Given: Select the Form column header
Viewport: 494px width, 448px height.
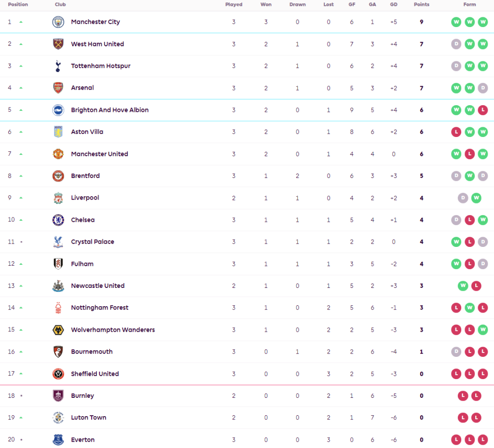Looking at the screenshot, I should tap(469, 4).
